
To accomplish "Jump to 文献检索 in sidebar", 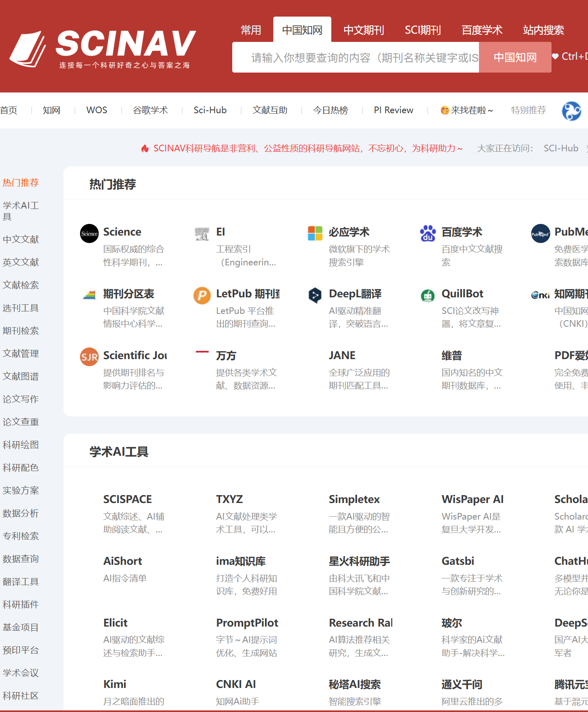I will 21,285.
